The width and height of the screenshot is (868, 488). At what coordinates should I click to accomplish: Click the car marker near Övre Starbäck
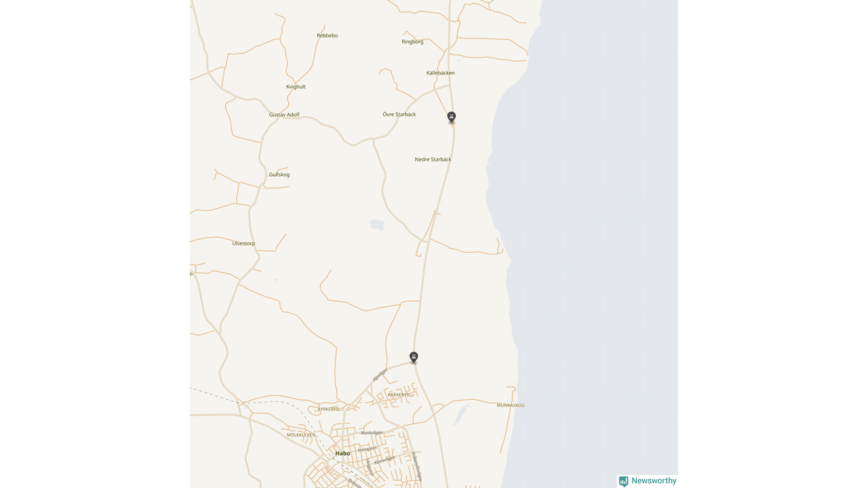pos(452,117)
